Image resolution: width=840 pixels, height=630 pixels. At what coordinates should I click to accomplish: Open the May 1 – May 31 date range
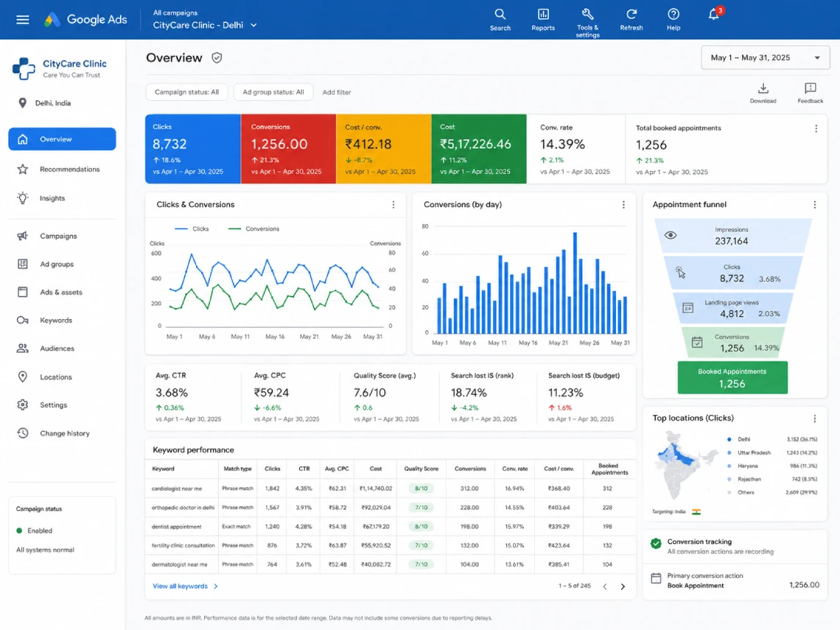(765, 58)
